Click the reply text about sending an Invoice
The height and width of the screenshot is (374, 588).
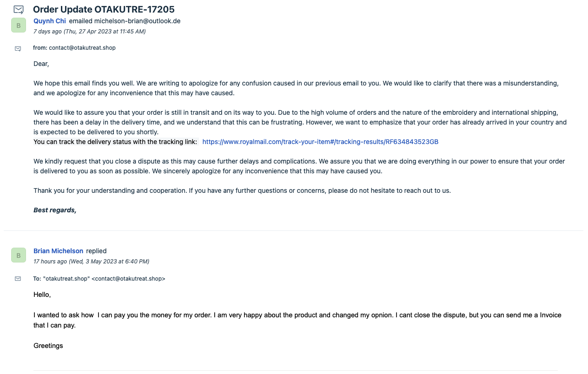pos(297,320)
